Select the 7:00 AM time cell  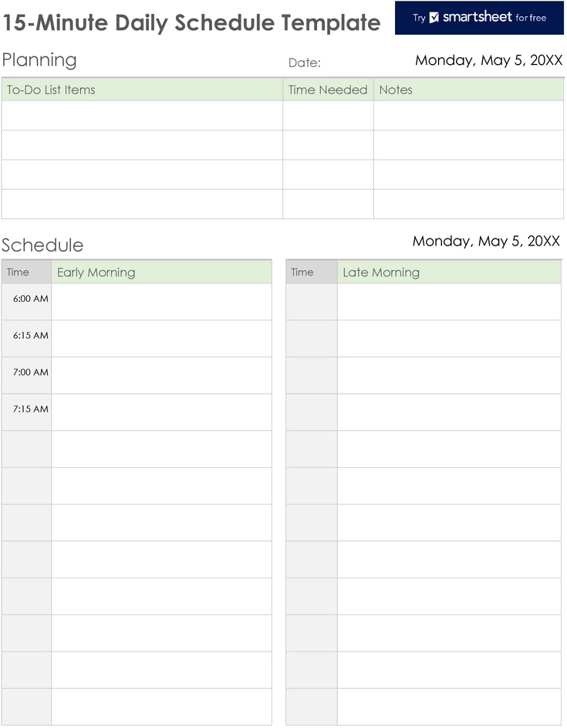(x=26, y=375)
